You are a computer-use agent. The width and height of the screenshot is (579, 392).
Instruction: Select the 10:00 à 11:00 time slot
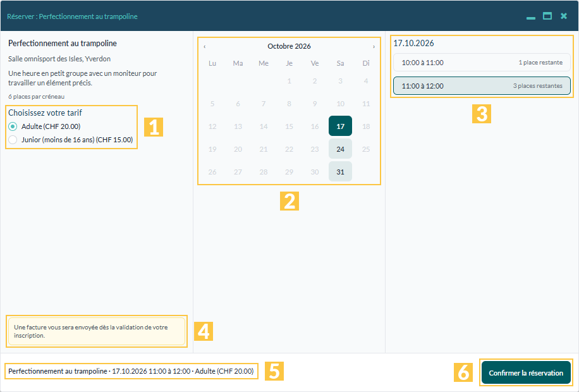[482, 63]
